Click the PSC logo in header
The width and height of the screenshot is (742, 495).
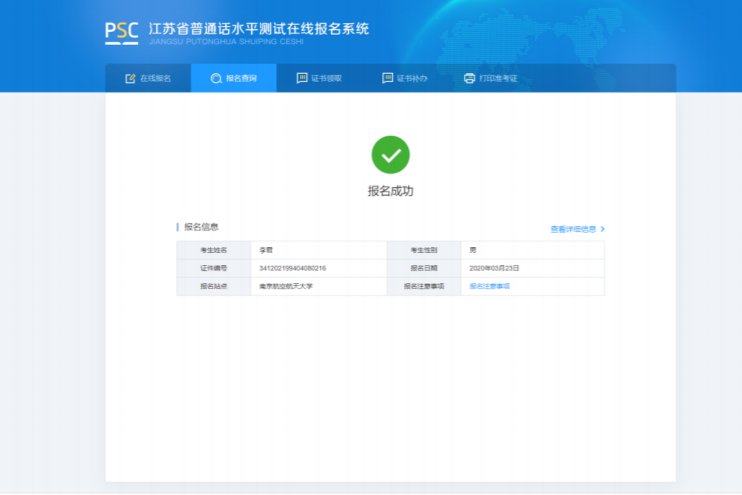click(x=121, y=31)
